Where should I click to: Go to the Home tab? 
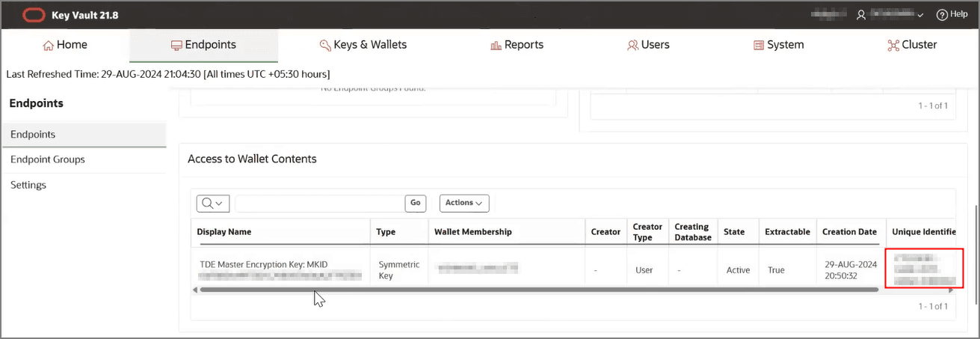pos(66,45)
